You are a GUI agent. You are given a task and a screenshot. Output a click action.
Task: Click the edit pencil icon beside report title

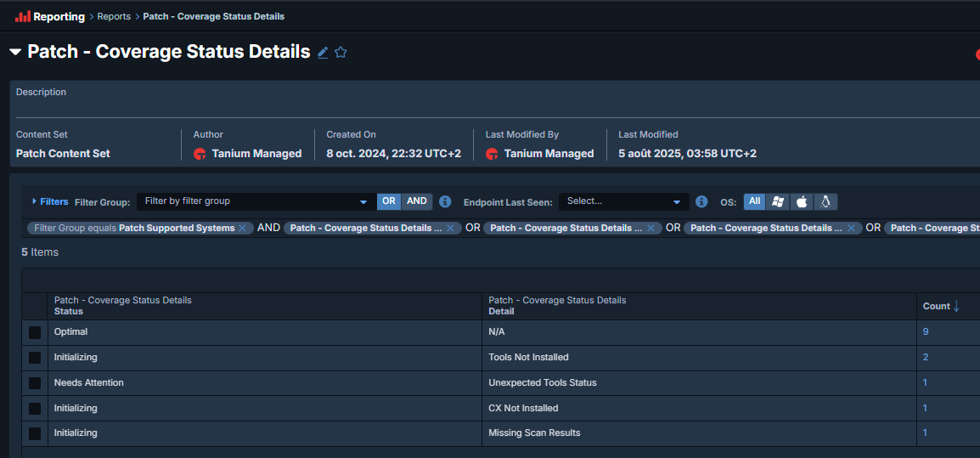pyautogui.click(x=323, y=53)
